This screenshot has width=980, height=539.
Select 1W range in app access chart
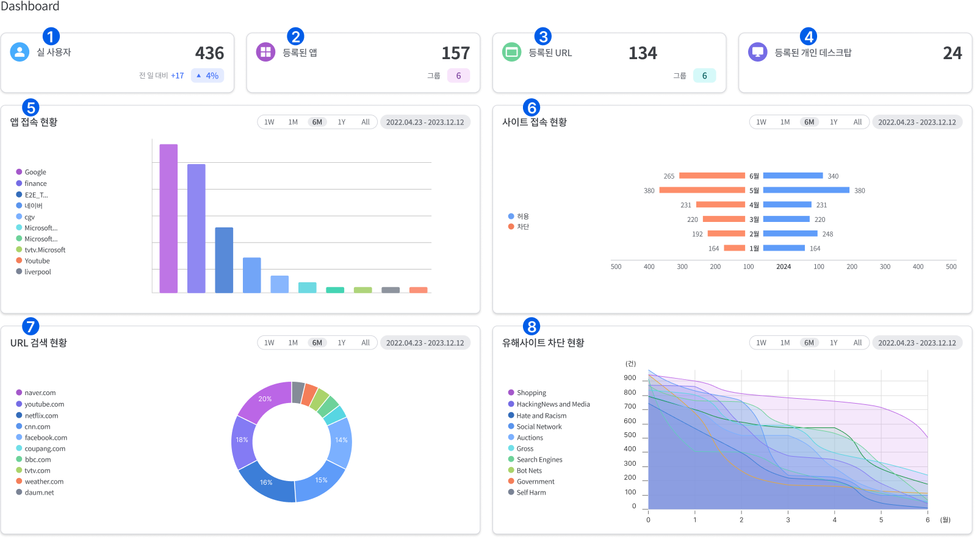pyautogui.click(x=269, y=122)
